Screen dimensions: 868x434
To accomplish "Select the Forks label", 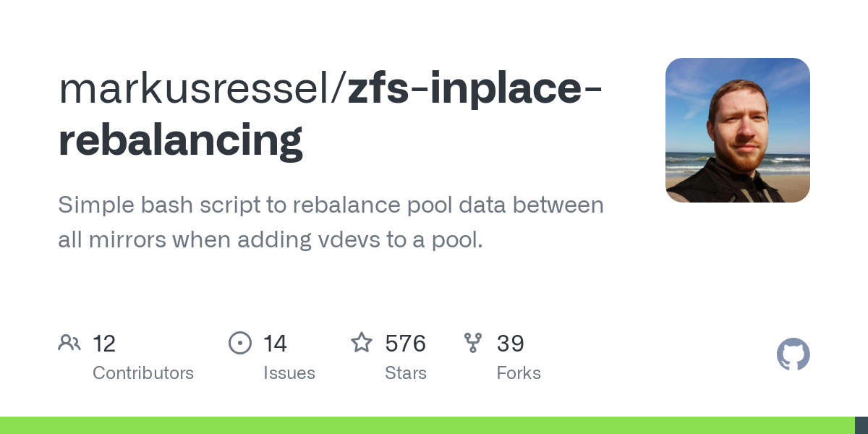I will coord(519,373).
